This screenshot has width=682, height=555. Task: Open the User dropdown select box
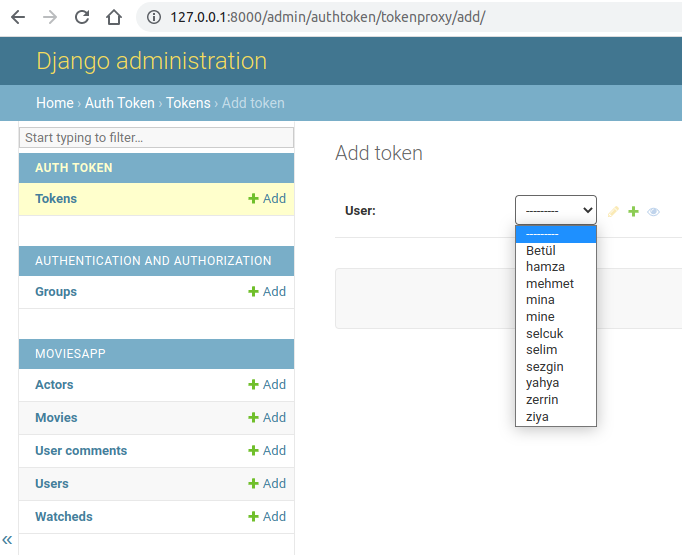(x=555, y=210)
